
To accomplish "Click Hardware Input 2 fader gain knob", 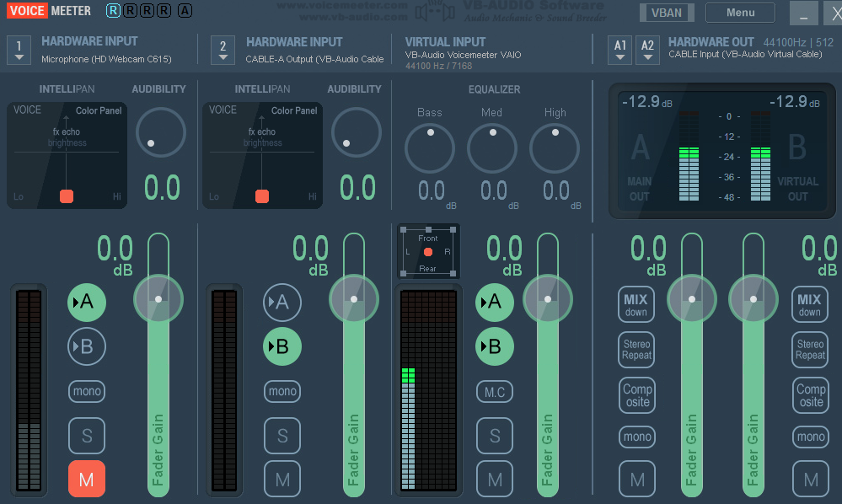I will [x=354, y=299].
